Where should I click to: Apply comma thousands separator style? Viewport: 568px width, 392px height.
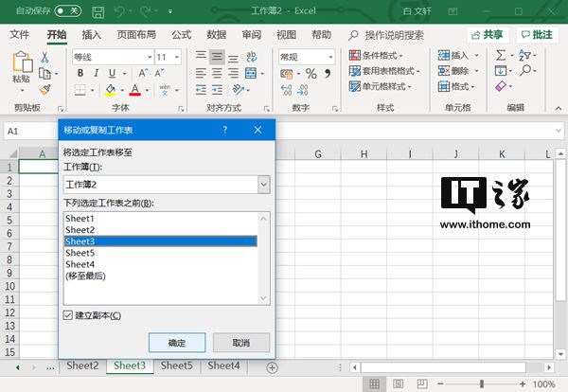328,74
